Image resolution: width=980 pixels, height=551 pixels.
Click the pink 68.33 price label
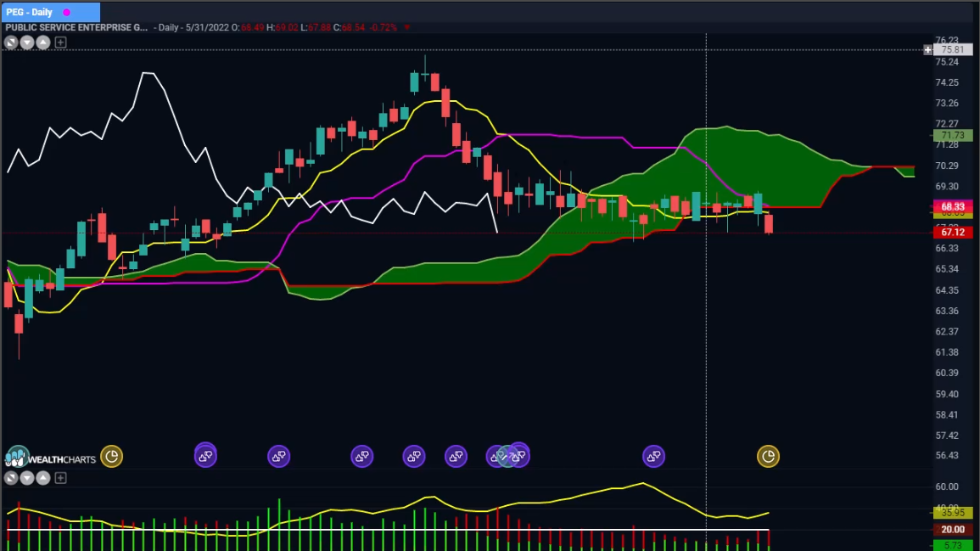click(953, 206)
